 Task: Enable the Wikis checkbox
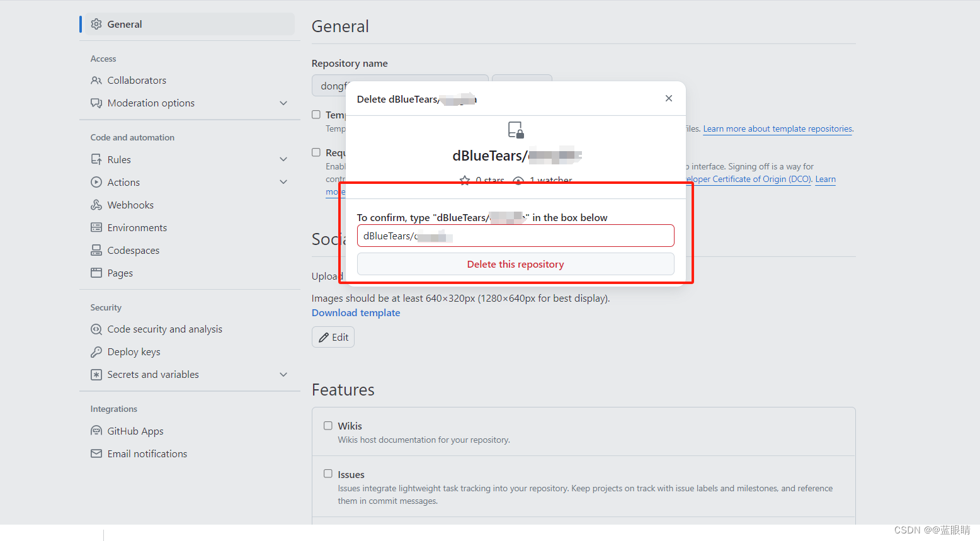click(328, 426)
